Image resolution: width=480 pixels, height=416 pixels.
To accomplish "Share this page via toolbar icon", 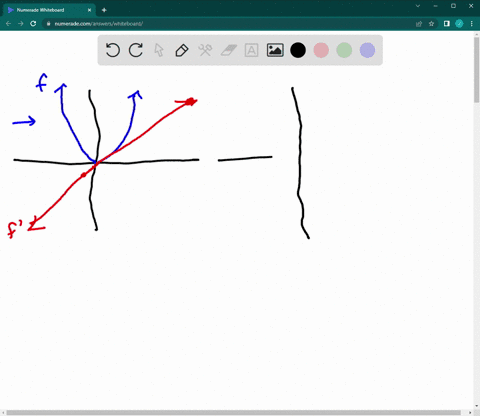I will click(x=419, y=24).
